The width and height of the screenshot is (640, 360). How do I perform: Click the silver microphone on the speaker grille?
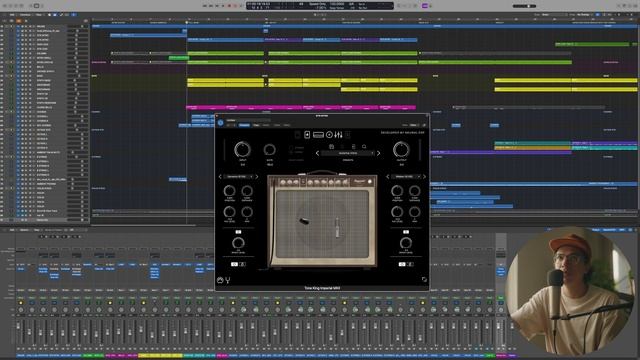[x=337, y=227]
